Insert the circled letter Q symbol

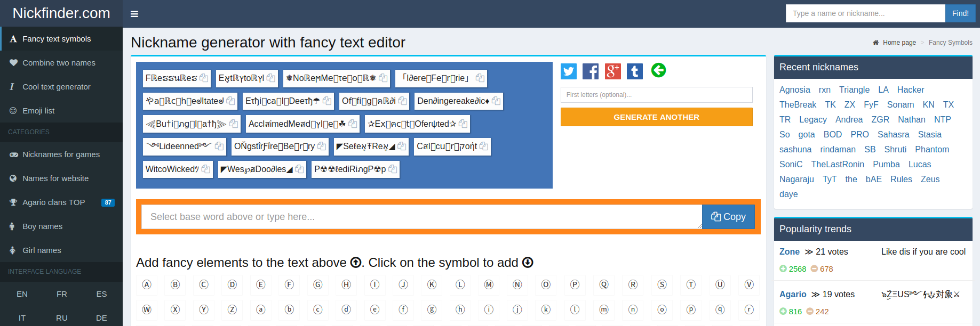(604, 284)
